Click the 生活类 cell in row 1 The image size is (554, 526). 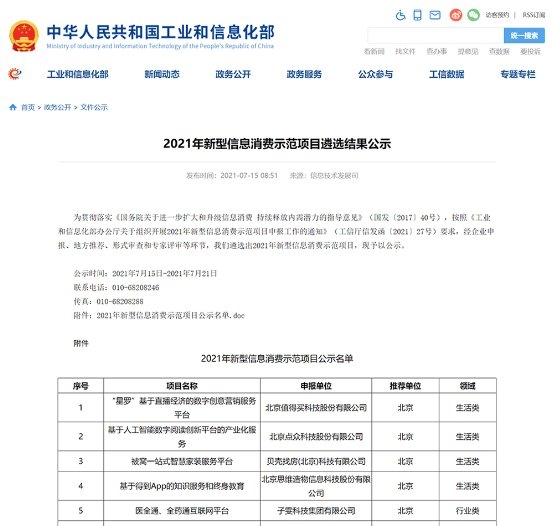[x=467, y=408]
